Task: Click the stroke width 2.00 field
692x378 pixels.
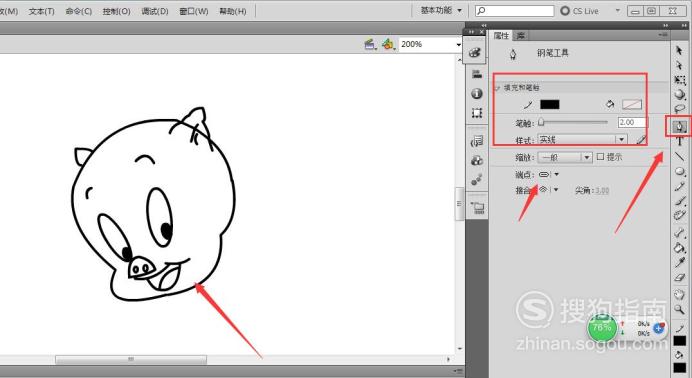Action: pos(632,122)
